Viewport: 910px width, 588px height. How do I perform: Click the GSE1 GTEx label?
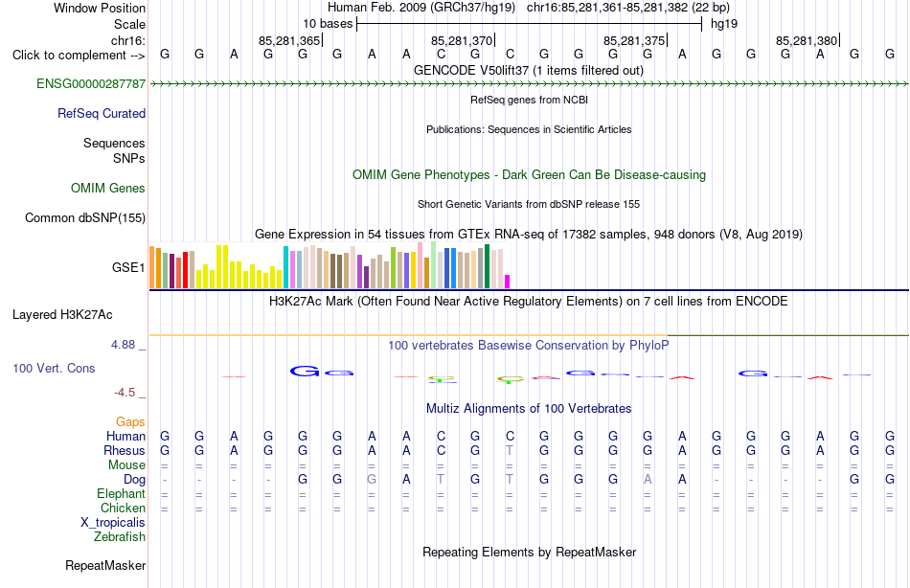tap(128, 267)
